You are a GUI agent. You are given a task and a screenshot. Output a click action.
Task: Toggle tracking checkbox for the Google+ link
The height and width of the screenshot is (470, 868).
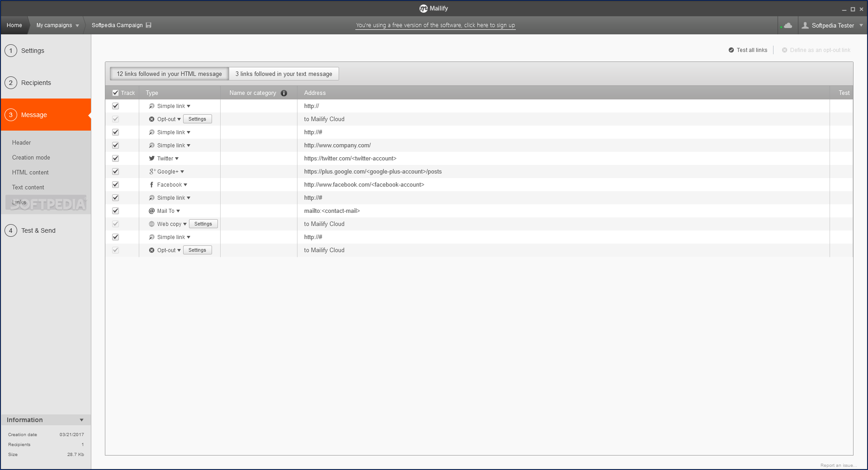(x=115, y=172)
